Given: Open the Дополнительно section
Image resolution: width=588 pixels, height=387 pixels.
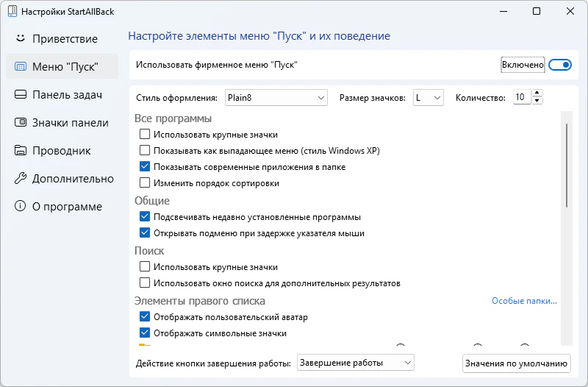Looking at the screenshot, I should click(72, 178).
